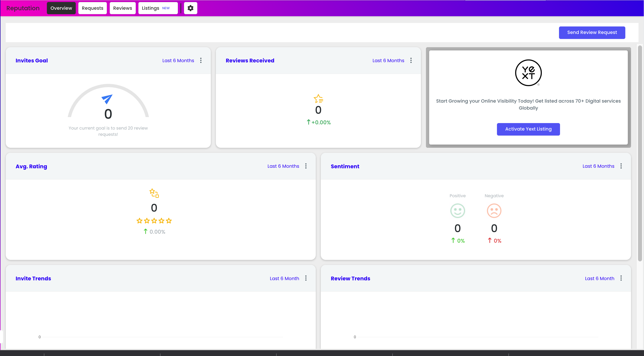This screenshot has width=644, height=356.
Task: Click the Yext circular logo
Action: coord(528,73)
